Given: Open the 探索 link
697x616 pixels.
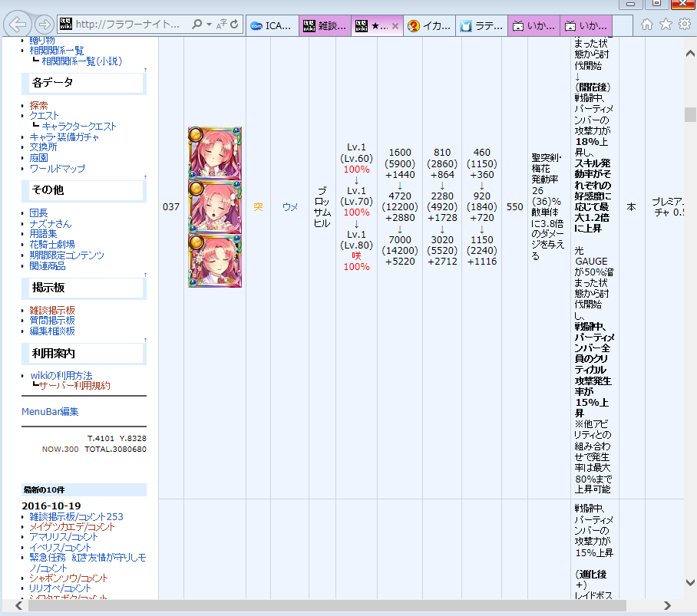Looking at the screenshot, I should tap(38, 105).
